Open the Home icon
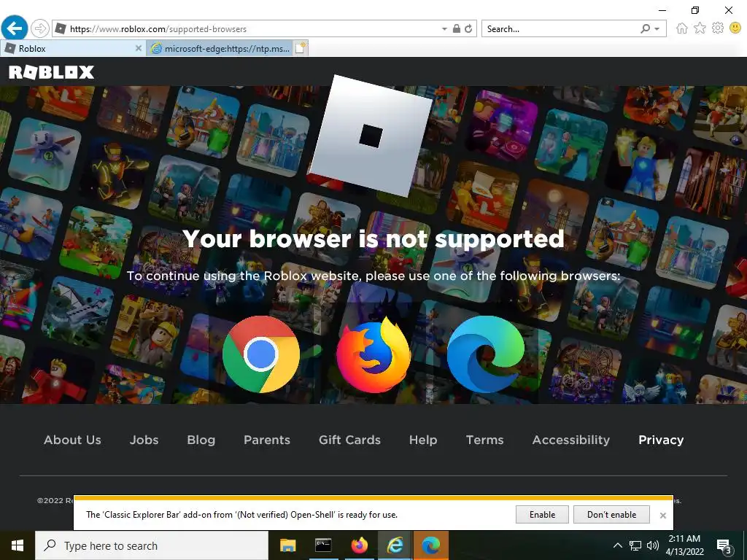The width and height of the screenshot is (747, 560). (x=682, y=28)
